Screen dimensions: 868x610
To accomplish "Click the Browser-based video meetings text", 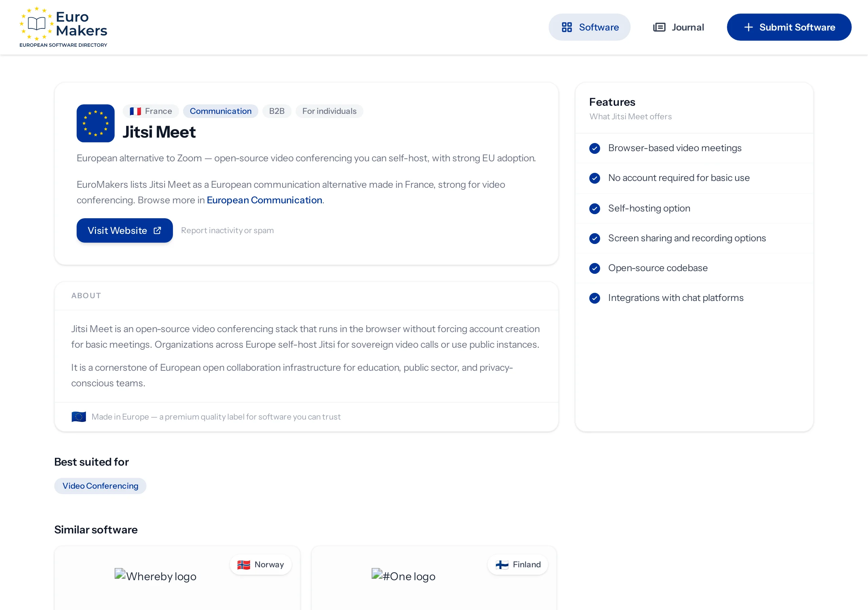I will [x=674, y=148].
